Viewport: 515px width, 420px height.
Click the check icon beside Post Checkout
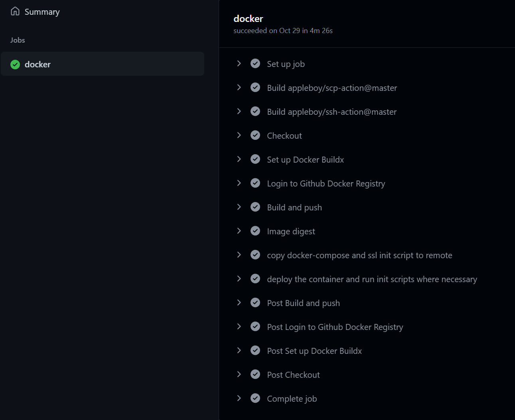pyautogui.click(x=255, y=374)
